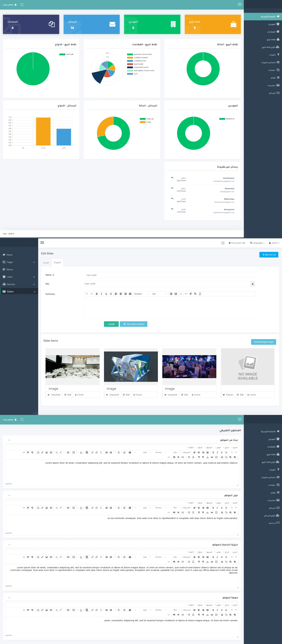Apply Bold in the Summary editor toolbar
Viewport: 282px width, 644px height.
point(97,294)
